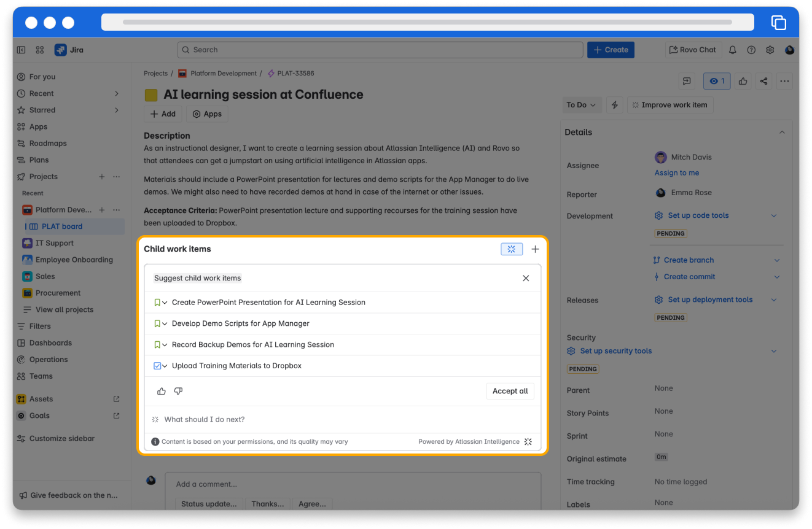Click the Apps button under the title
Screen dimensions: 812x529
pyautogui.click(x=207, y=114)
